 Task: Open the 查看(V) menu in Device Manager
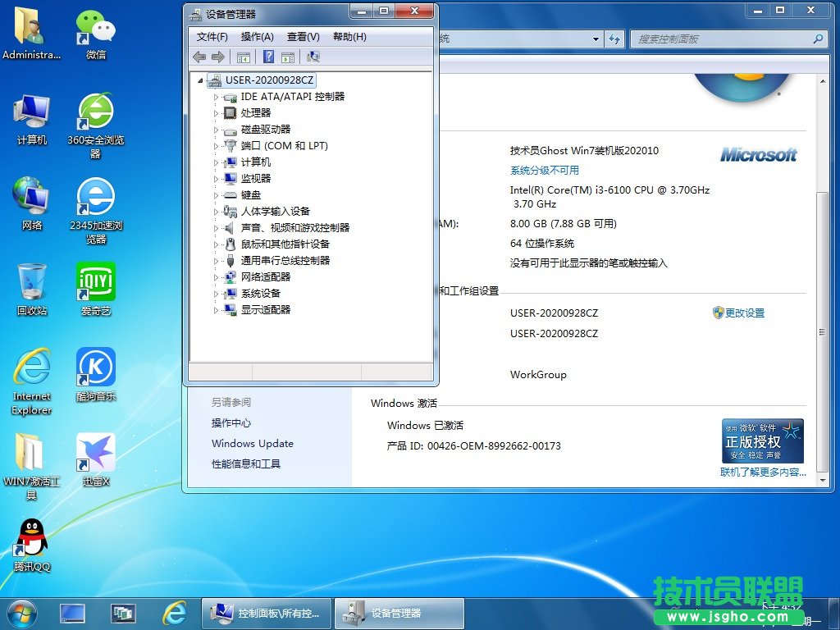[303, 36]
